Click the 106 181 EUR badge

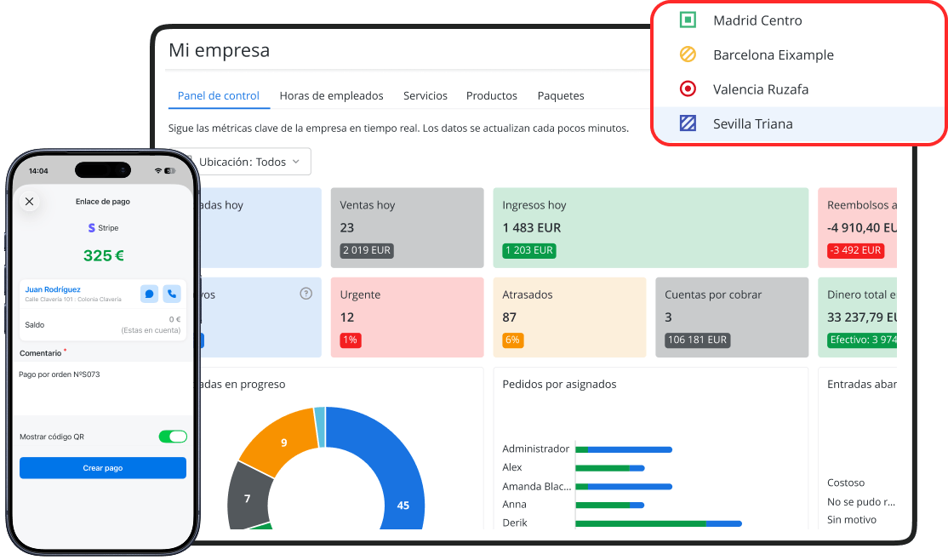point(697,340)
